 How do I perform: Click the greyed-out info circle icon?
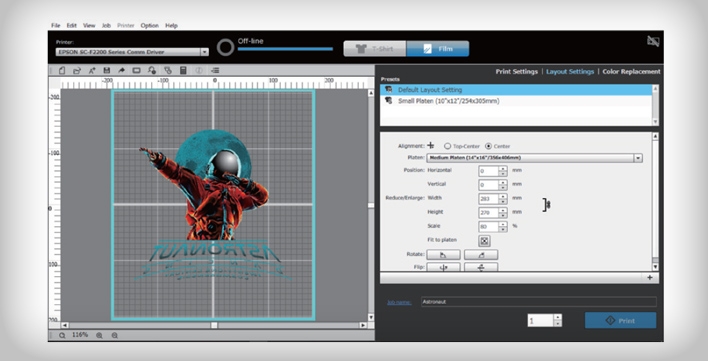click(x=199, y=70)
